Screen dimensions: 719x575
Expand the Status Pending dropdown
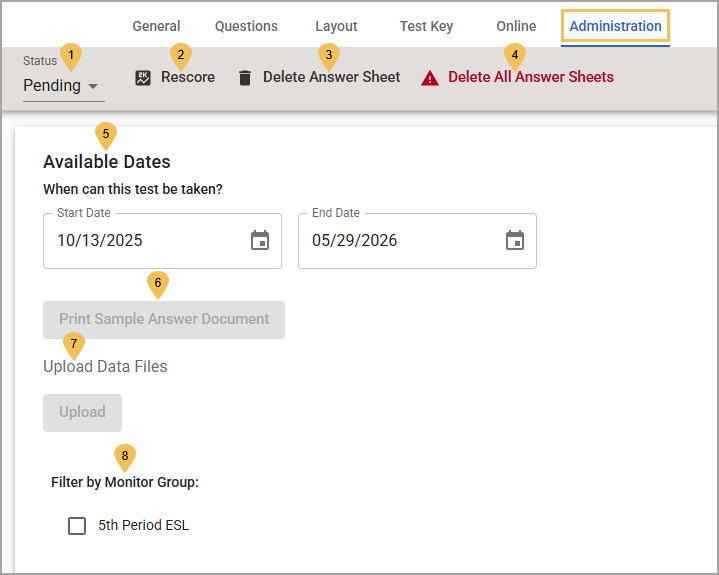(x=64, y=86)
